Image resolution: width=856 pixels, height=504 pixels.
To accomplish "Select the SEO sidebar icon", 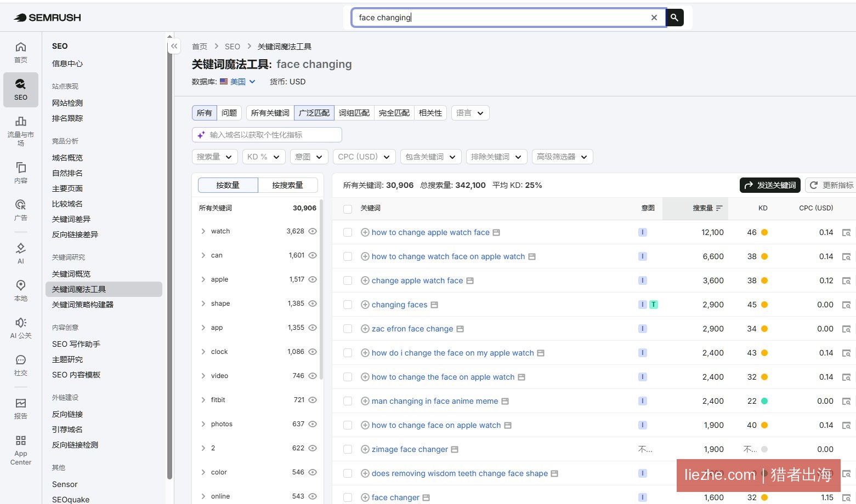I will tap(21, 89).
